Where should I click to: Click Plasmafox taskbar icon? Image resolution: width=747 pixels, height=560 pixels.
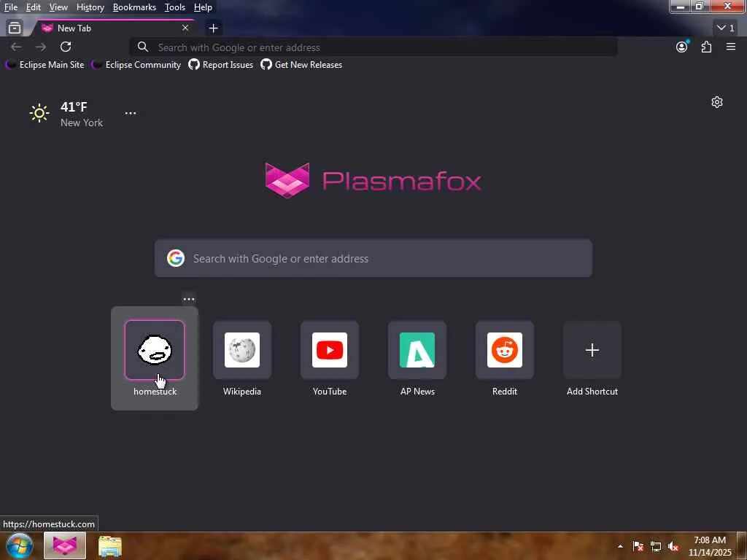tap(65, 545)
